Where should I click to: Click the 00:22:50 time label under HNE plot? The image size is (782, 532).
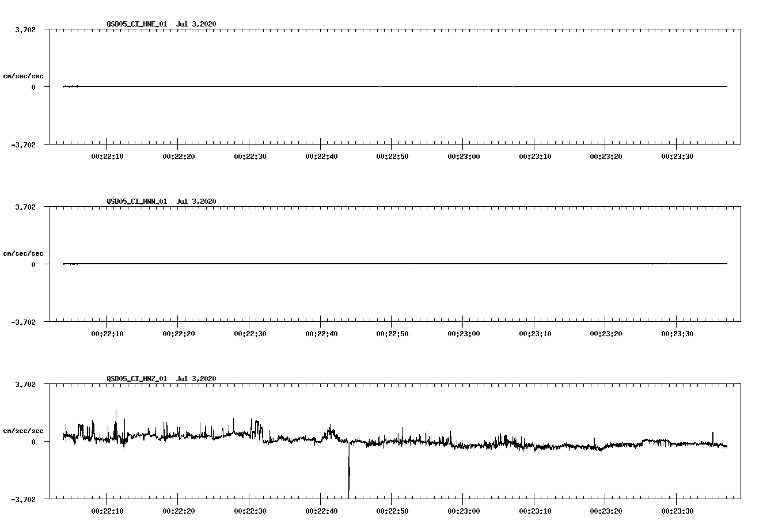pyautogui.click(x=392, y=157)
